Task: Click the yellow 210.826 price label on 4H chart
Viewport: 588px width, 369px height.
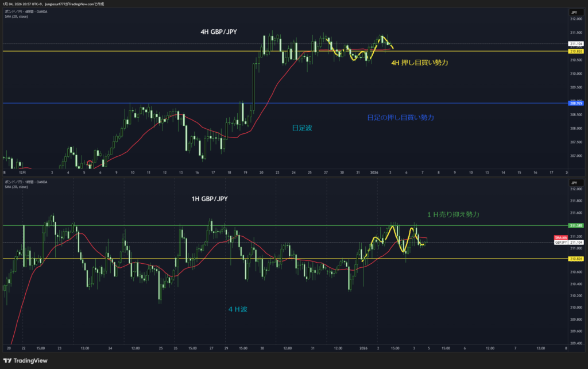Action: coord(575,51)
